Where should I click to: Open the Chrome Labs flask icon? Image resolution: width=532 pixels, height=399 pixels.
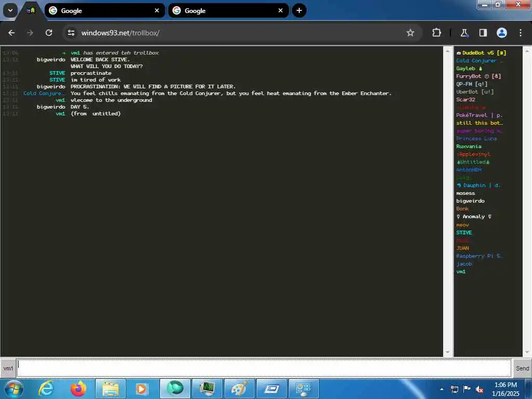click(464, 33)
